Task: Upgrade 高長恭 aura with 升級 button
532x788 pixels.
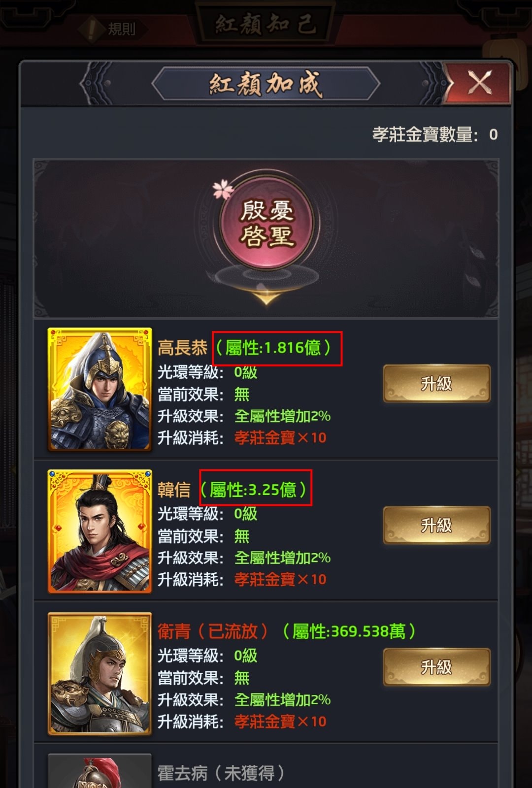Action: [x=436, y=384]
